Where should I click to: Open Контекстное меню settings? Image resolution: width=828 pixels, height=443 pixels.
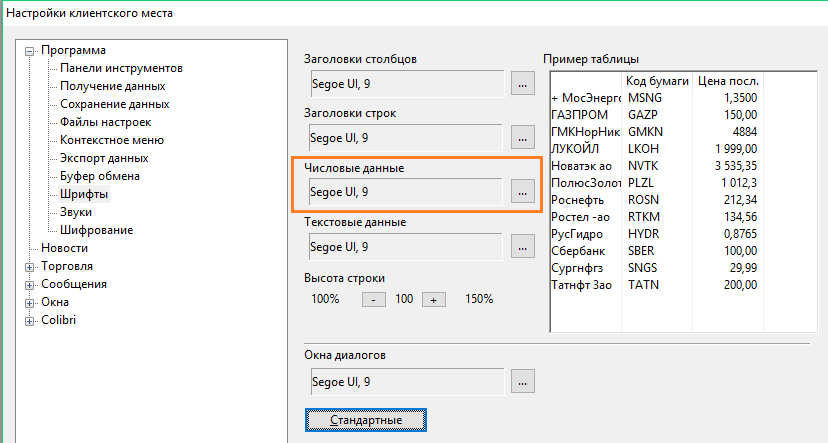point(112,140)
